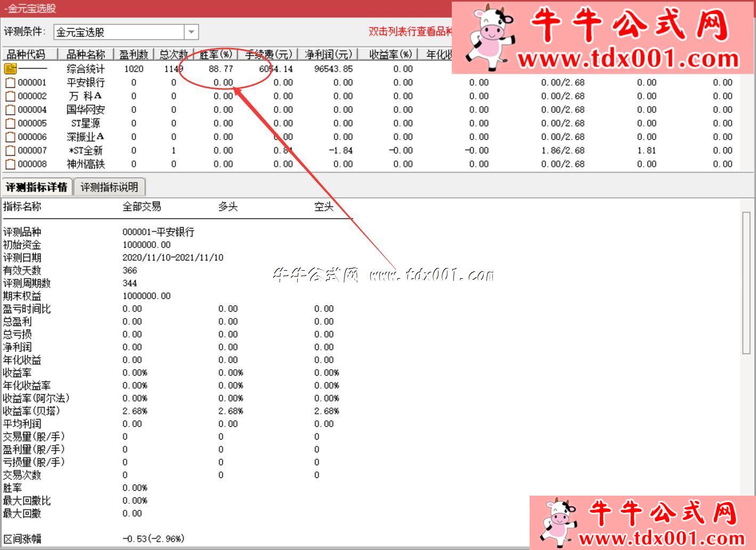Click the 1.86/2.68 cell in *ST全新 row
Screen dimensions: 756x550
563,150
